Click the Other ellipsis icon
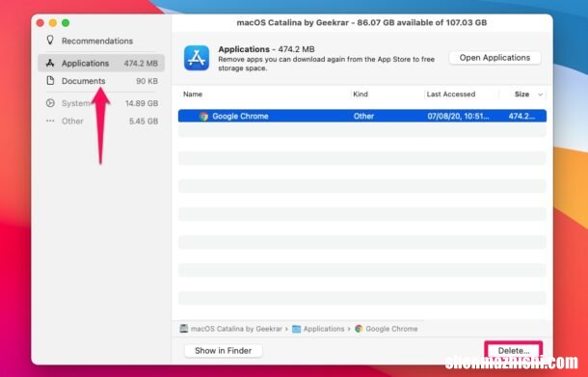 [x=50, y=121]
